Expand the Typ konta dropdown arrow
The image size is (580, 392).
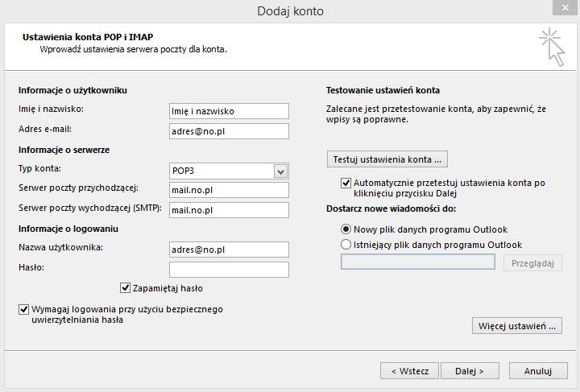(280, 171)
